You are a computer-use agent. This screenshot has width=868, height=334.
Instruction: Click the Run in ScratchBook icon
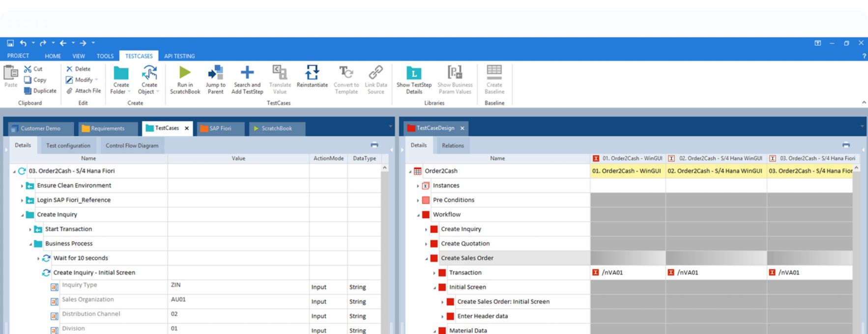click(x=185, y=73)
